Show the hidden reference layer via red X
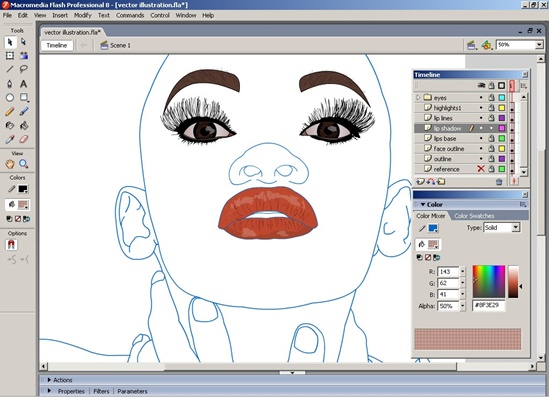 pyautogui.click(x=481, y=169)
